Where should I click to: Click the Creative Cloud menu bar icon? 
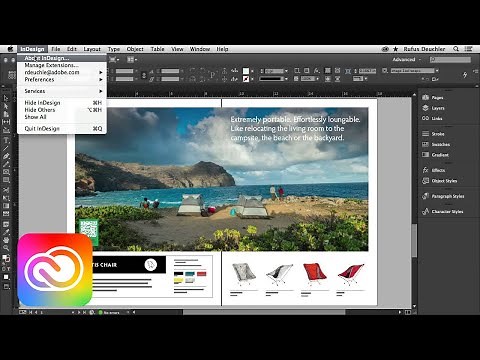[385, 49]
